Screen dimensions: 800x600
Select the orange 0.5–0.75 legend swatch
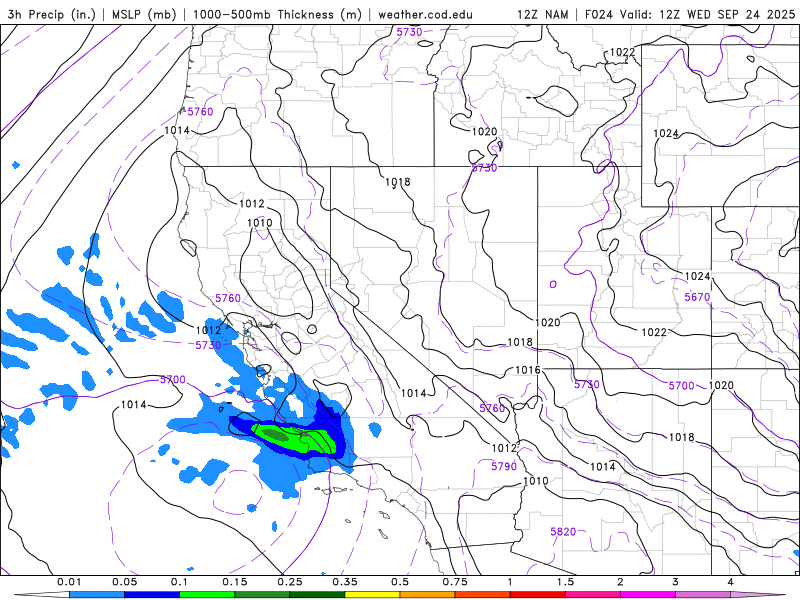pyautogui.click(x=428, y=595)
